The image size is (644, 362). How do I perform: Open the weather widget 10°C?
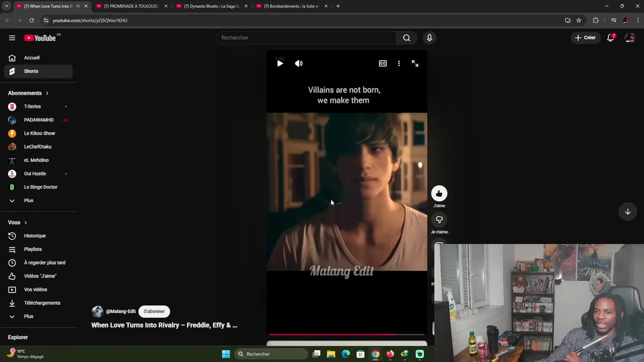click(x=26, y=353)
